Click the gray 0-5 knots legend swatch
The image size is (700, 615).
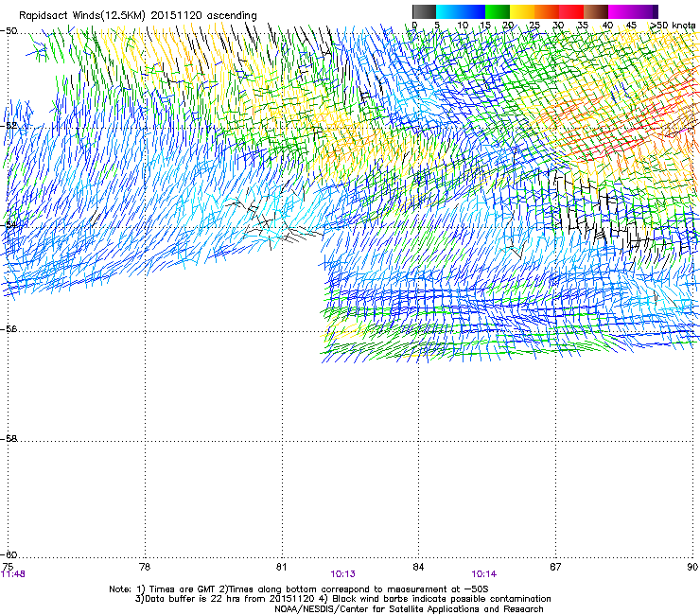424,11
